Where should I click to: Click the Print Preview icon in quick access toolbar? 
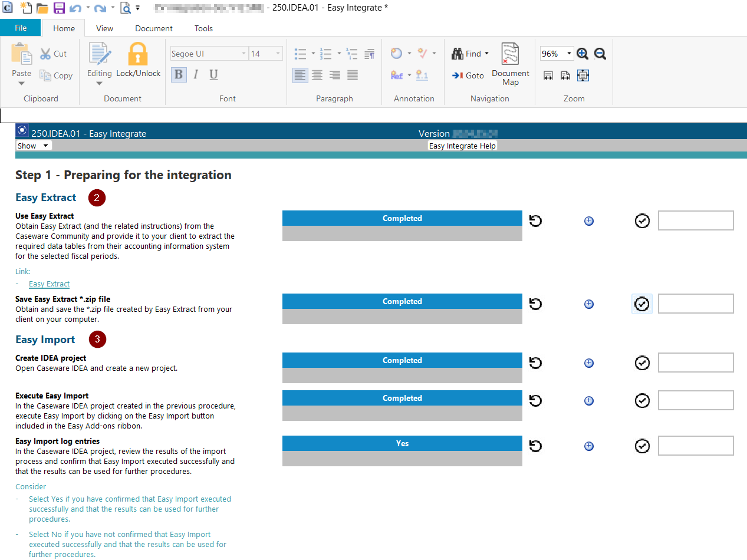click(125, 8)
